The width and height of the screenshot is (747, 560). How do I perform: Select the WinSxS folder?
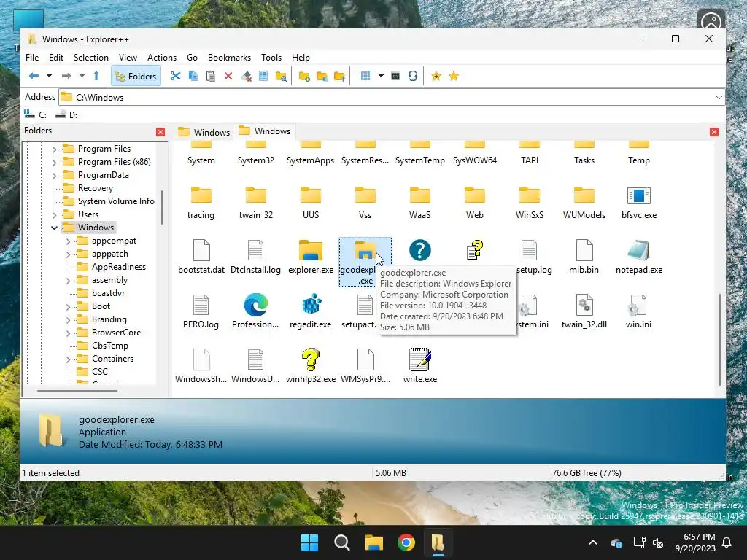[x=530, y=201]
